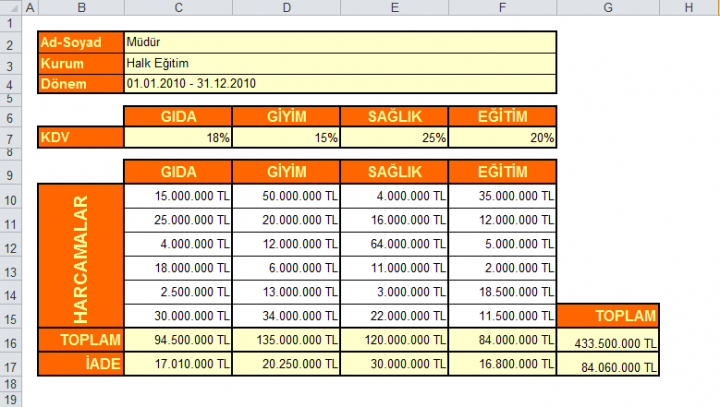Select column G header

(x=608, y=8)
